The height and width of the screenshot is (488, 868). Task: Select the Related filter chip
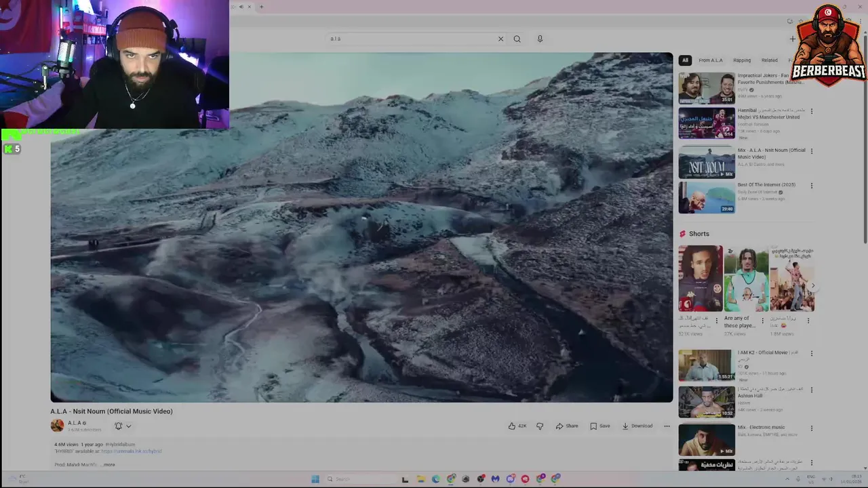(x=769, y=60)
